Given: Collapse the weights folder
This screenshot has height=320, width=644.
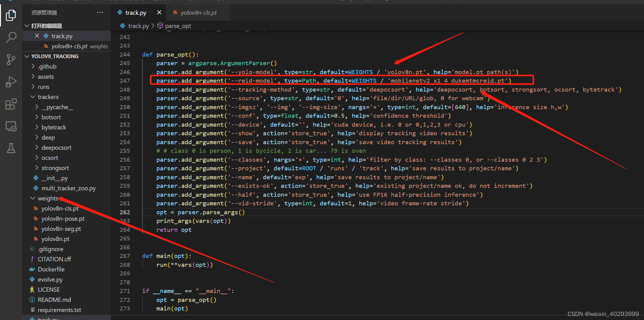Looking at the screenshot, I should pyautogui.click(x=48, y=198).
